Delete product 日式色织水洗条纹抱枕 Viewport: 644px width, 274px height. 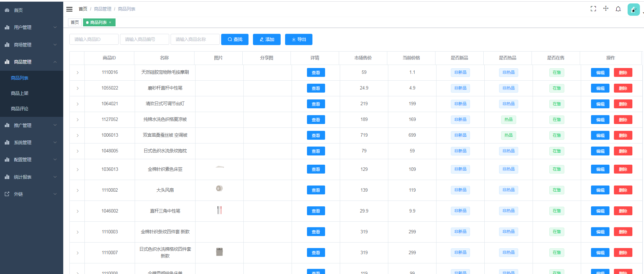tap(623, 151)
